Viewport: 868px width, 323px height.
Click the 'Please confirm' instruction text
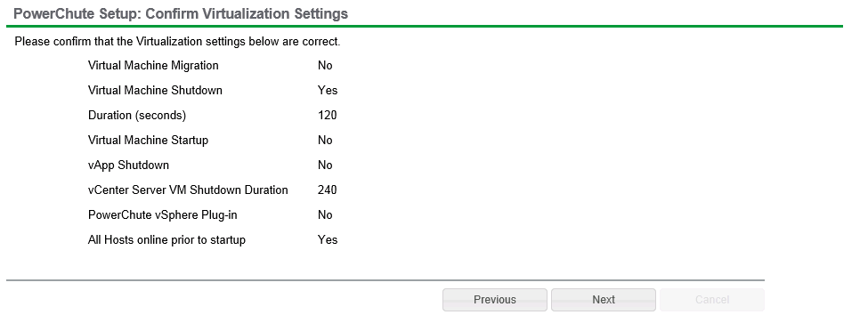click(x=177, y=42)
